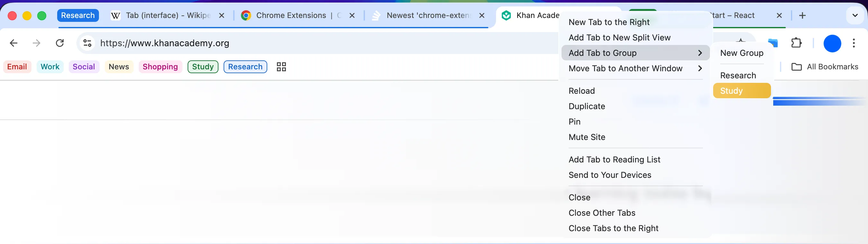Choose Add Tab to New Split View
The height and width of the screenshot is (244, 868).
635,37
